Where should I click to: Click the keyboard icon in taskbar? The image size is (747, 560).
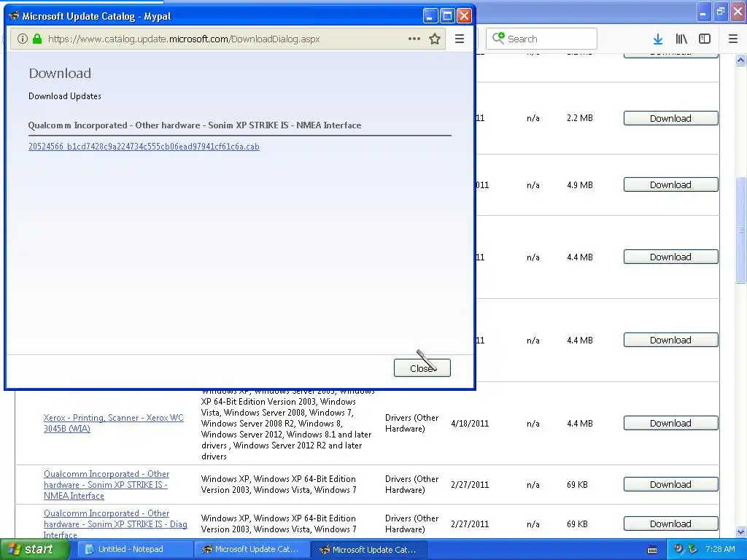(x=652, y=550)
